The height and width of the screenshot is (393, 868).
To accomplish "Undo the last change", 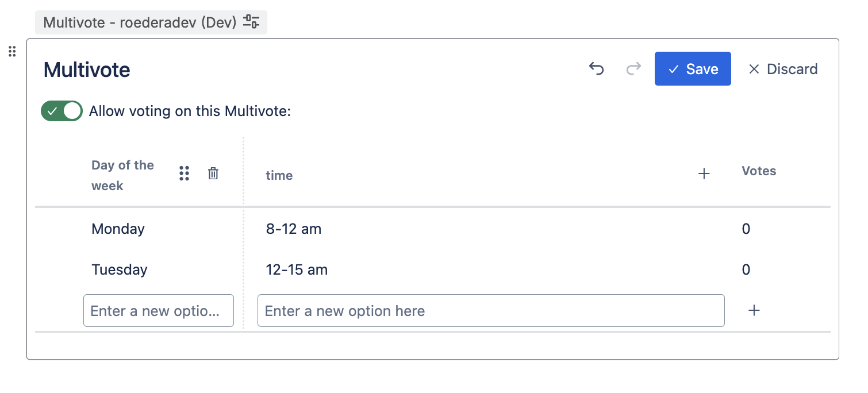I will pyautogui.click(x=597, y=69).
